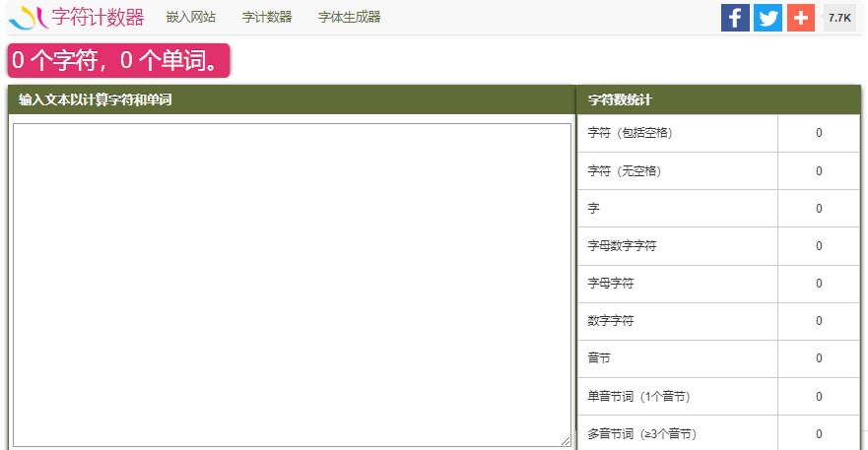Click the 0 个字符，0 个单词 summary badge
Viewport: 868px width, 450px height.
point(118,60)
